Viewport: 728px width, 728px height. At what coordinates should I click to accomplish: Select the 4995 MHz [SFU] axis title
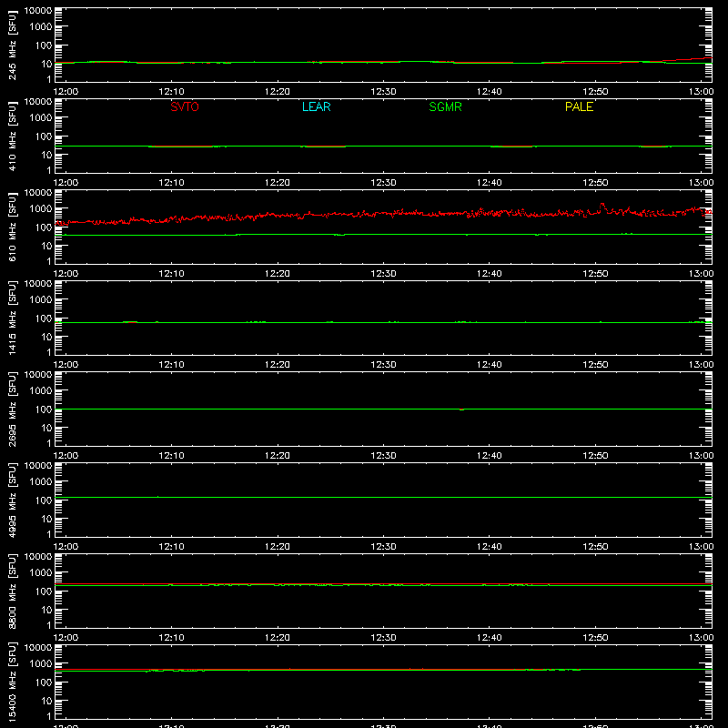[12, 500]
